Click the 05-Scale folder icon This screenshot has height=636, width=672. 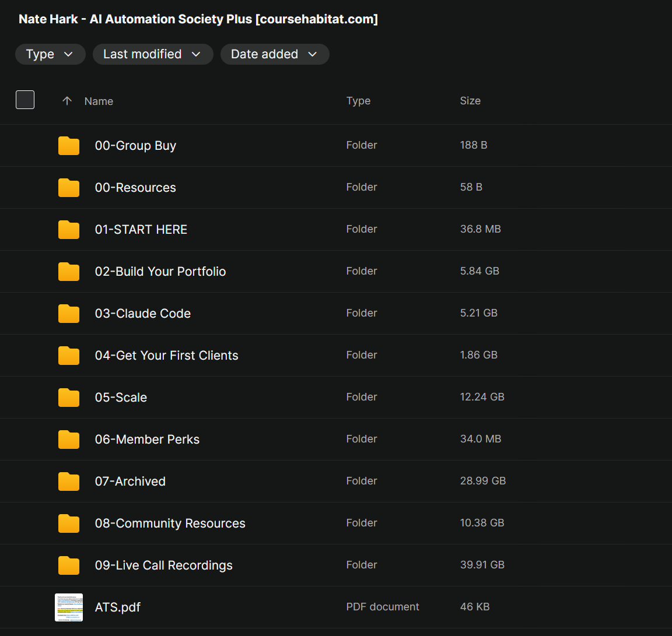(x=69, y=398)
